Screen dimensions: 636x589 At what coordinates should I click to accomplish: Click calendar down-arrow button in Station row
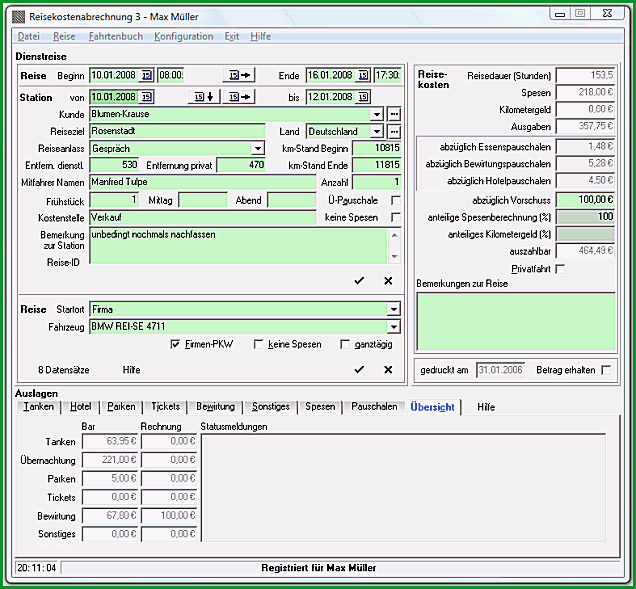204,97
